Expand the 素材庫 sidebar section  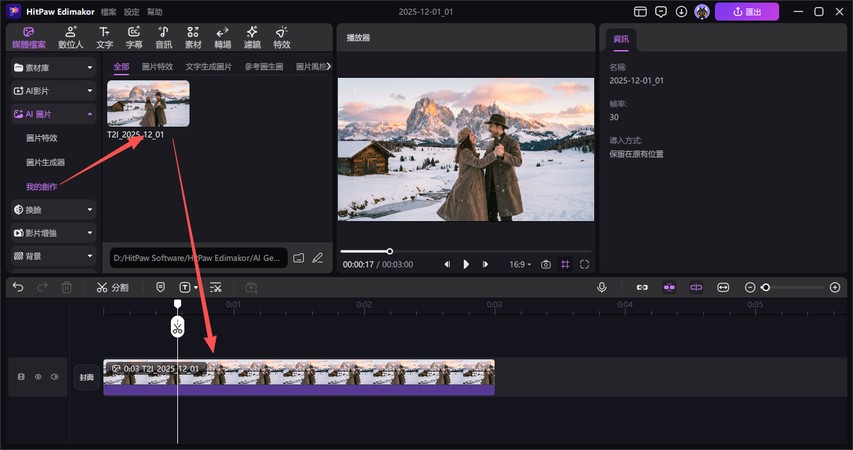[54, 67]
